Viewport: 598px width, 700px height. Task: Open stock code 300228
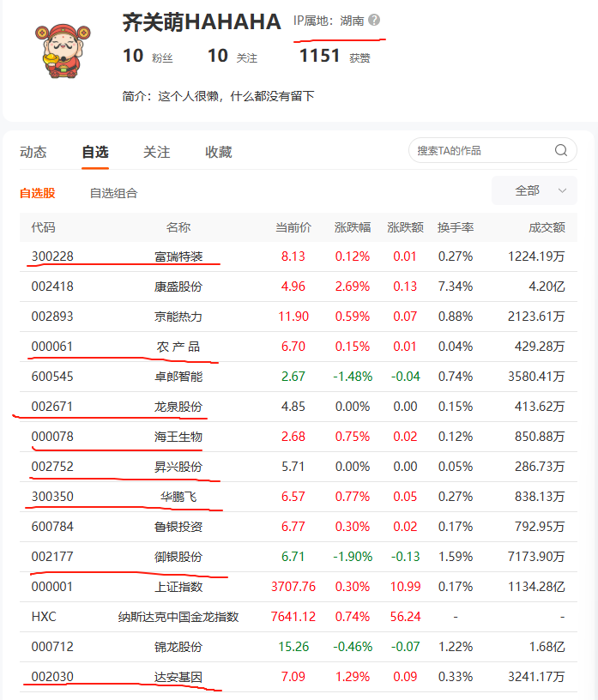52,256
